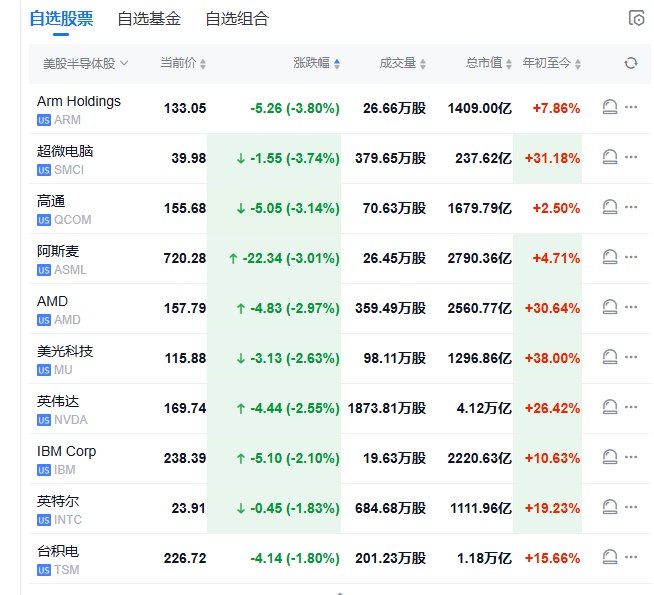Select year-to-date value +31.18%

pyautogui.click(x=552, y=158)
